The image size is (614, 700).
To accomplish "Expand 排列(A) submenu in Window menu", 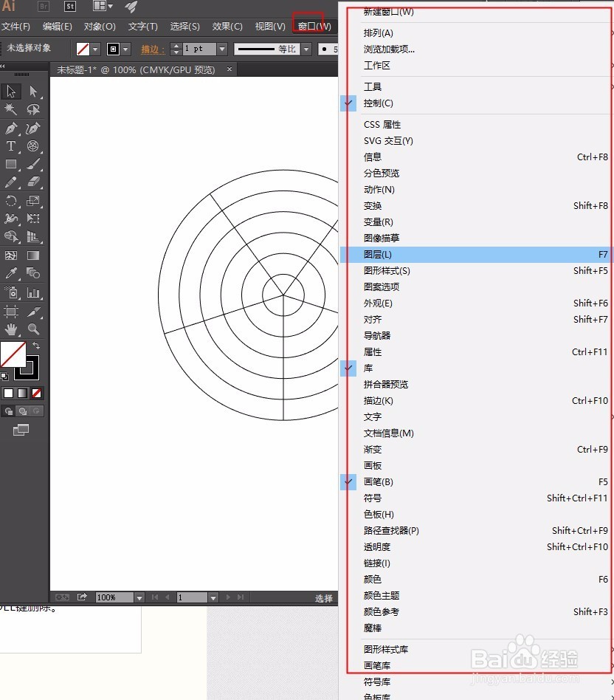I will [476, 33].
